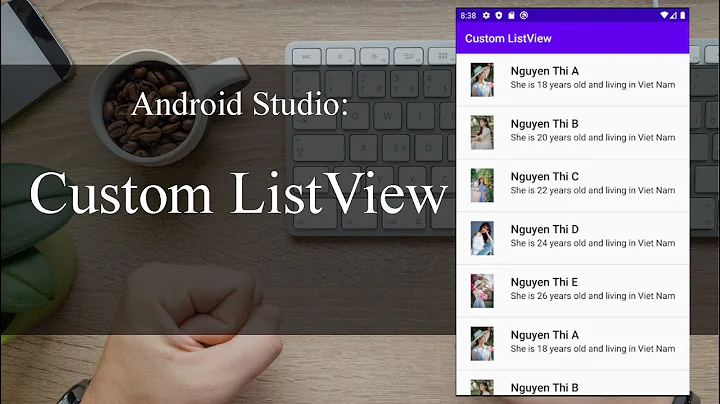
Task: Tap the 8:38 clock in status bar
Action: coord(468,16)
